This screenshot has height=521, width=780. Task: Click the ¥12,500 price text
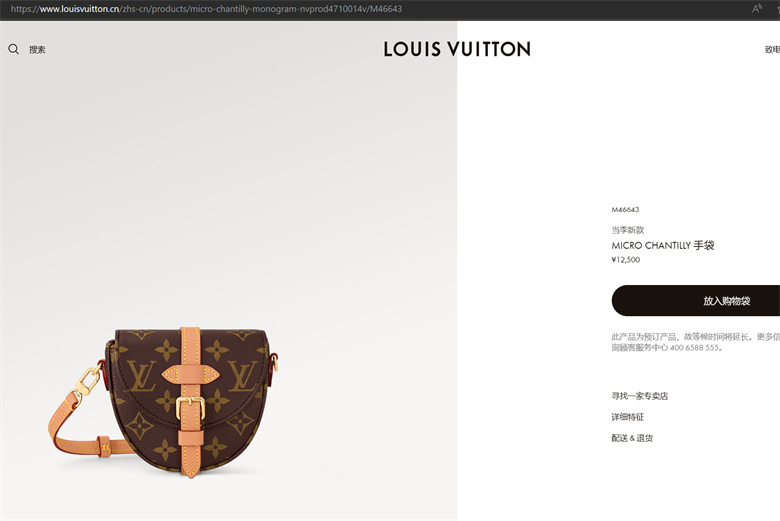coord(626,259)
